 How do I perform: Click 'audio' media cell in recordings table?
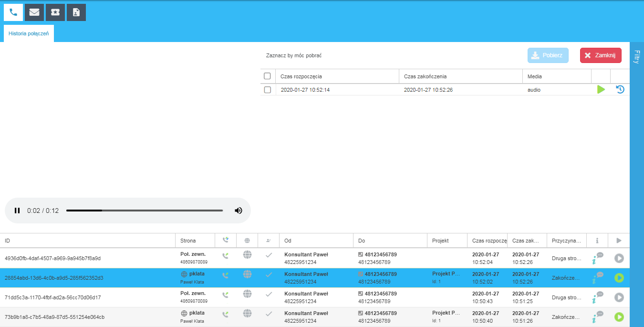(534, 90)
